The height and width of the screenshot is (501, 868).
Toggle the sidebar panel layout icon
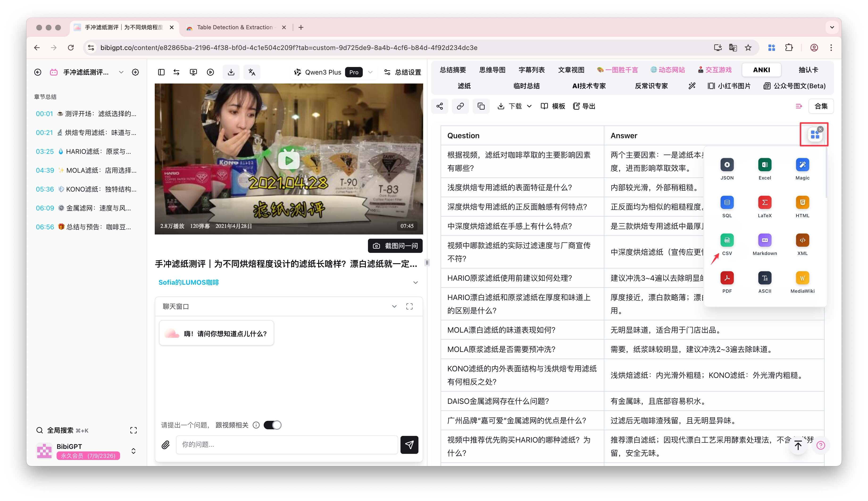point(161,72)
